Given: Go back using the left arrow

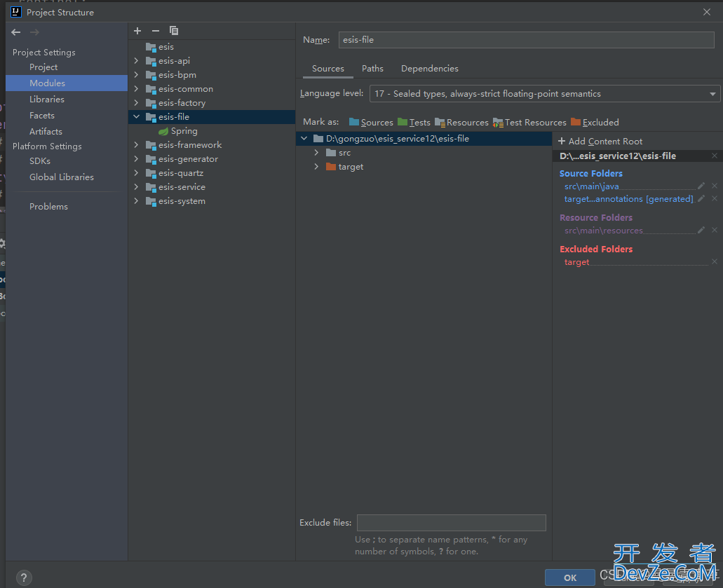Looking at the screenshot, I should [x=15, y=32].
